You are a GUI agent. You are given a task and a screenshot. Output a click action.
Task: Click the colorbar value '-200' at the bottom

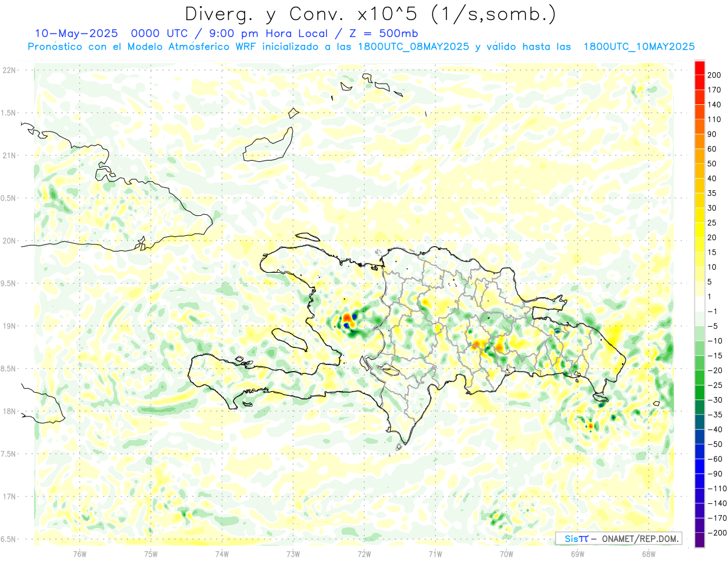point(716,533)
